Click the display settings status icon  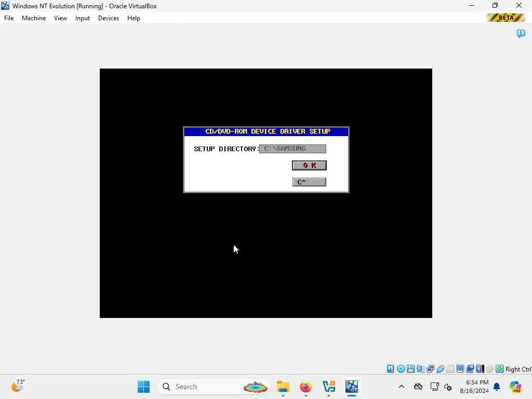pyautogui.click(x=460, y=369)
